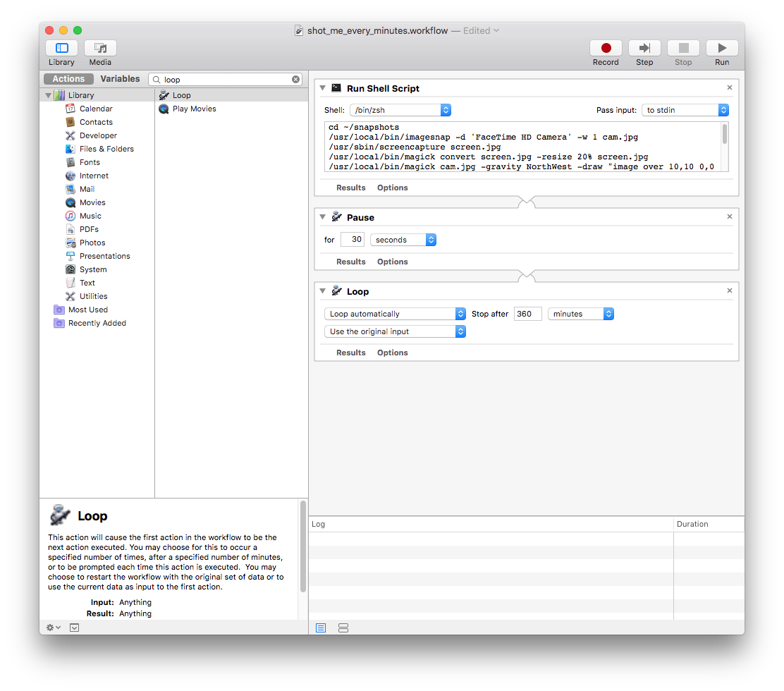The height and width of the screenshot is (691, 784).
Task: Select the Mail category
Action: (x=87, y=189)
